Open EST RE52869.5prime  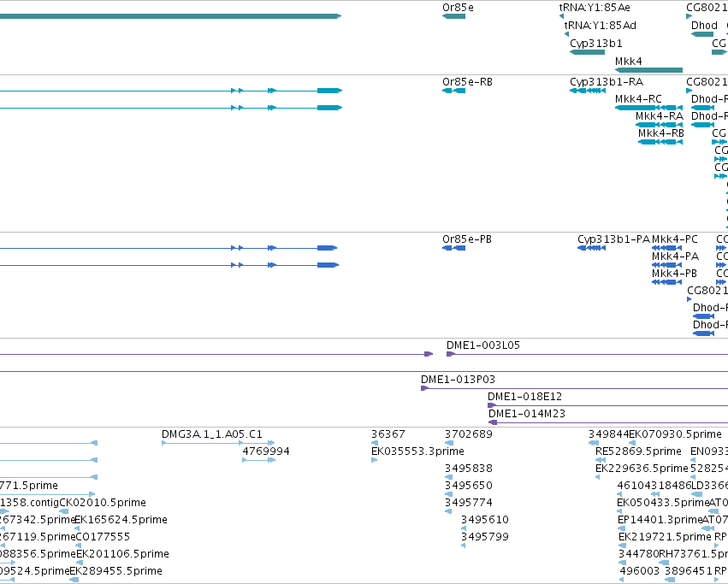[x=601, y=460]
